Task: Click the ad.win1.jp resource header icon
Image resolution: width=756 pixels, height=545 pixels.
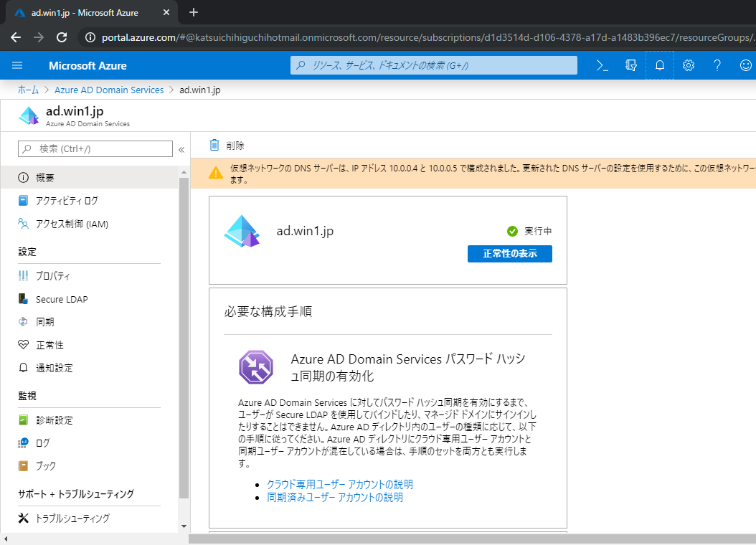Action: tap(29, 115)
